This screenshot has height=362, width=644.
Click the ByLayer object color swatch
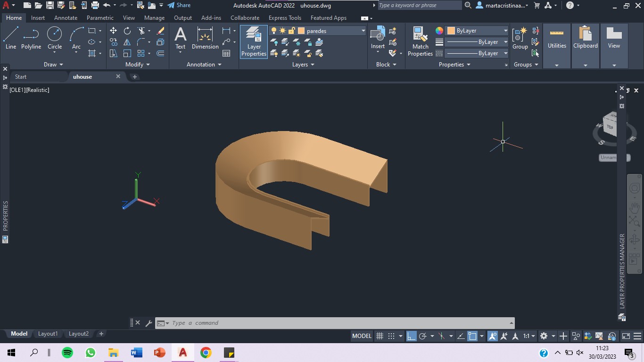[451, 31]
